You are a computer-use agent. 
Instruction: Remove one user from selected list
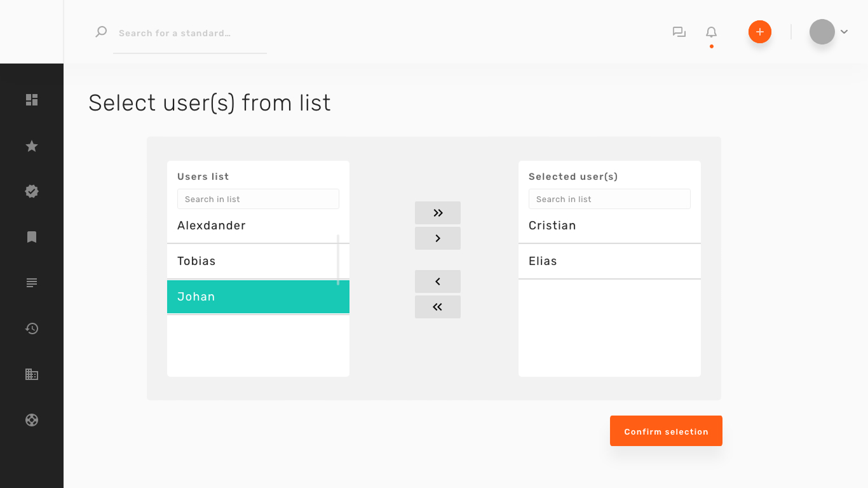[438, 281]
